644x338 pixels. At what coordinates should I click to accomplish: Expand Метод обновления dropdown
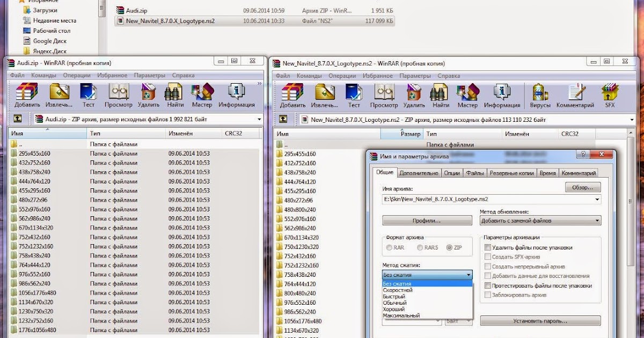tap(597, 221)
